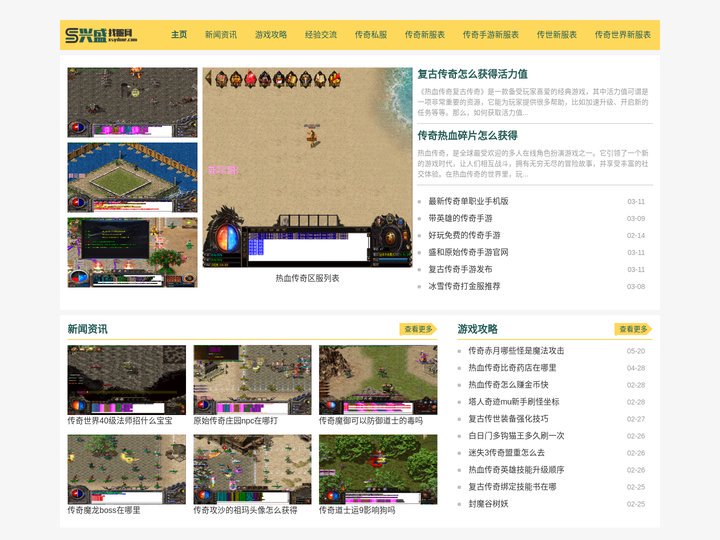This screenshot has width=720, height=540.
Task: Go to 传世新服表 menu item
Action: (x=557, y=34)
